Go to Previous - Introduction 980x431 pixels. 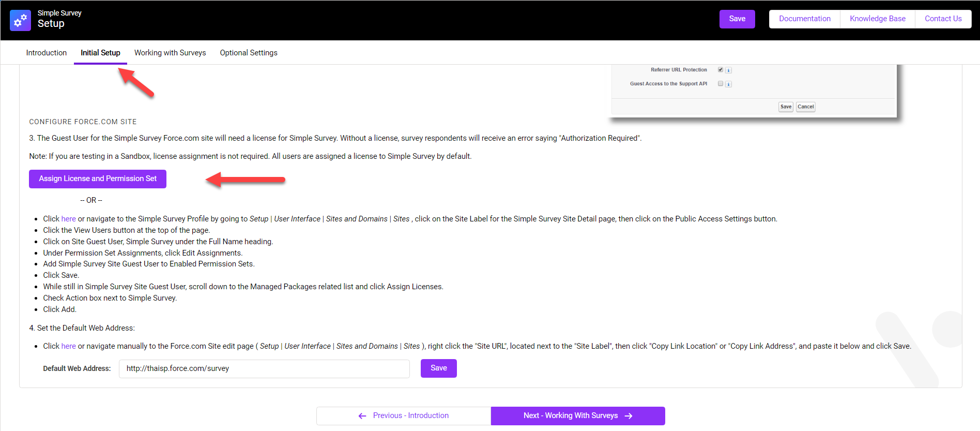[x=404, y=416]
